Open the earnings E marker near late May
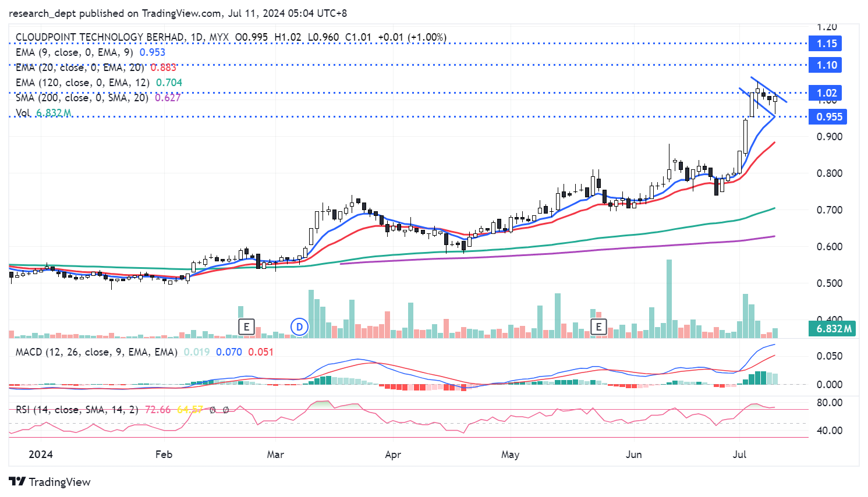Viewport: 868px width, 497px height. pyautogui.click(x=598, y=327)
